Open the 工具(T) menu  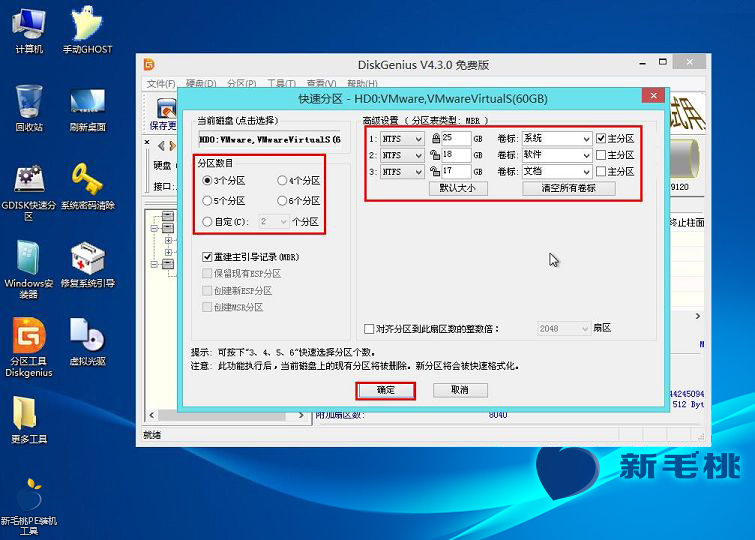click(281, 84)
